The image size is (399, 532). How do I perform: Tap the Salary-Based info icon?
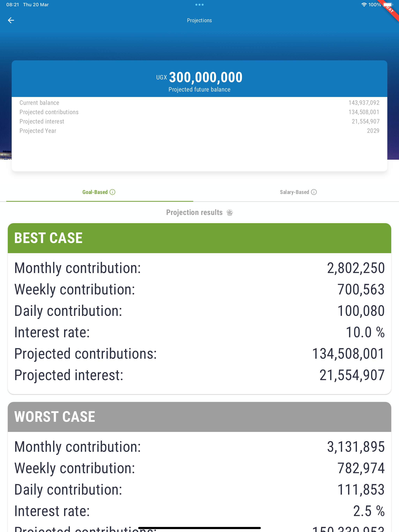(x=314, y=192)
